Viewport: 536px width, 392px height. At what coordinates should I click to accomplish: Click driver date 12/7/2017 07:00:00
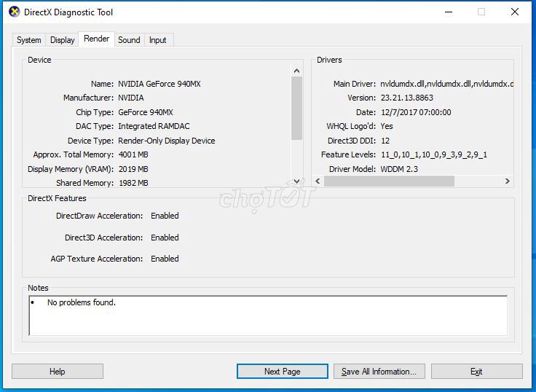(416, 112)
